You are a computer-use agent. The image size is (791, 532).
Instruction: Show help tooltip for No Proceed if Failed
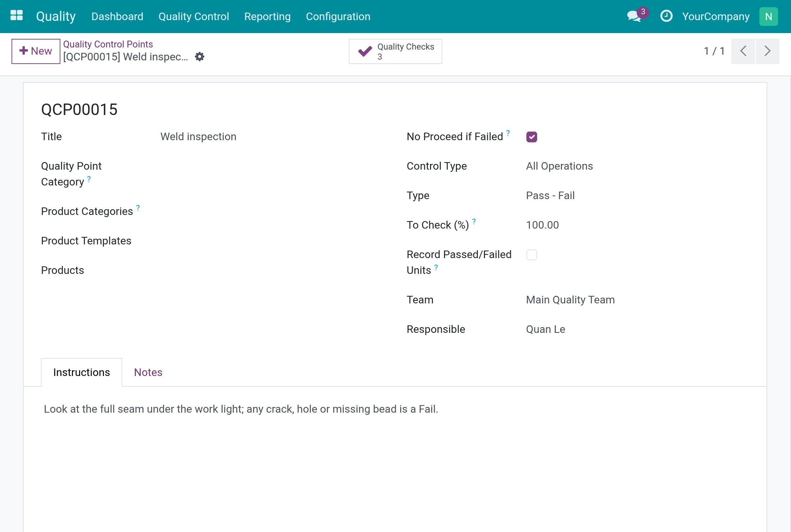[x=508, y=133]
